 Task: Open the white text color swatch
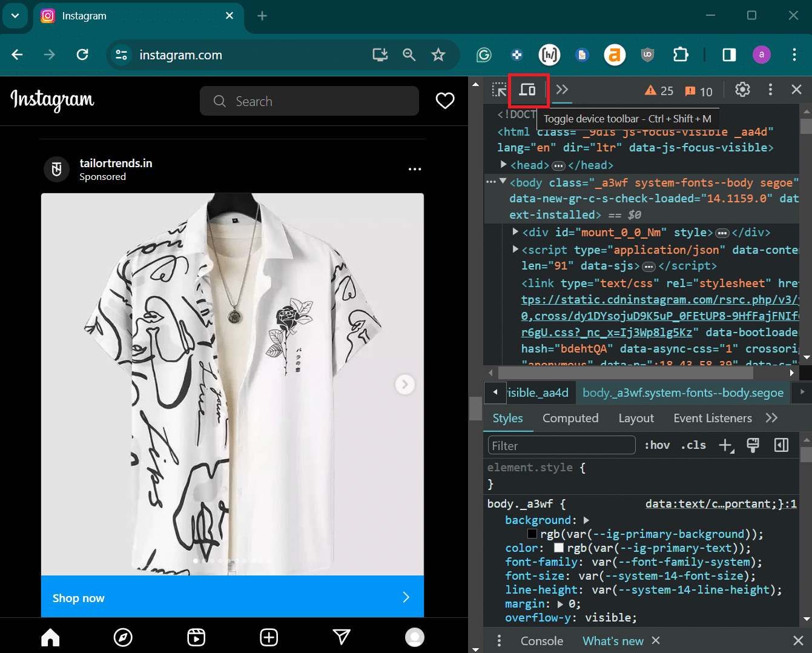(559, 548)
